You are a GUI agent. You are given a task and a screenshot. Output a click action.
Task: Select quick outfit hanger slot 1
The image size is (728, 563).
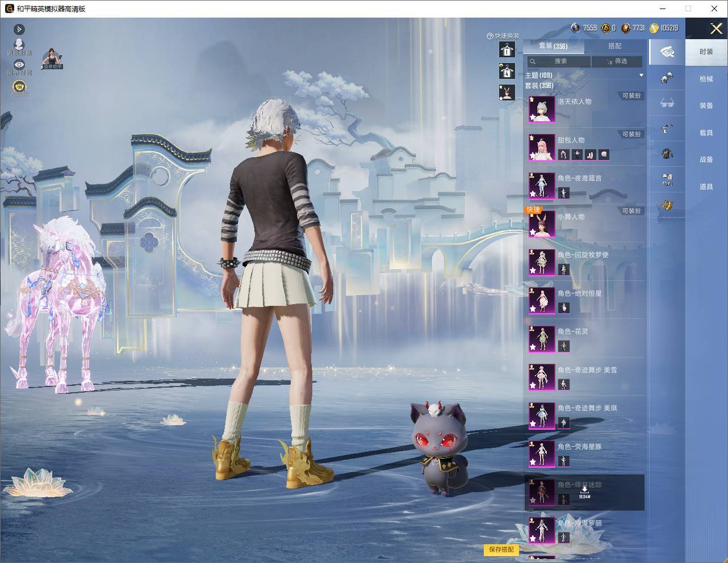507,50
